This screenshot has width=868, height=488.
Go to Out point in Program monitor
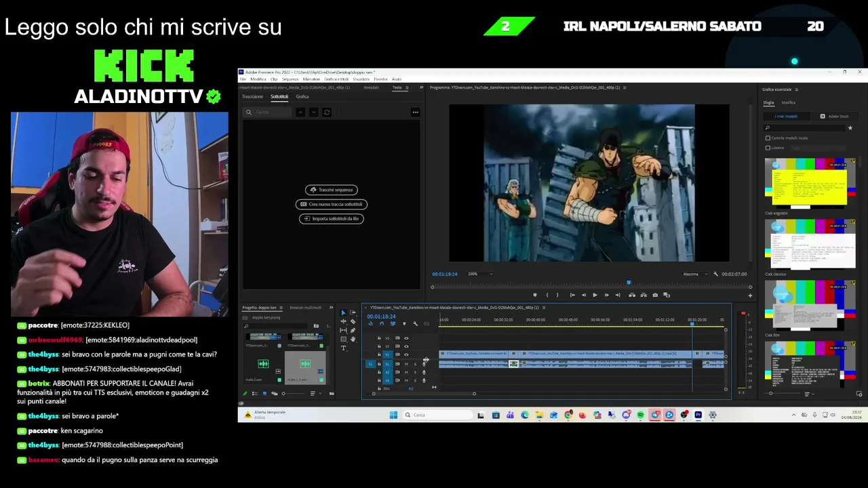pyautogui.click(x=617, y=295)
